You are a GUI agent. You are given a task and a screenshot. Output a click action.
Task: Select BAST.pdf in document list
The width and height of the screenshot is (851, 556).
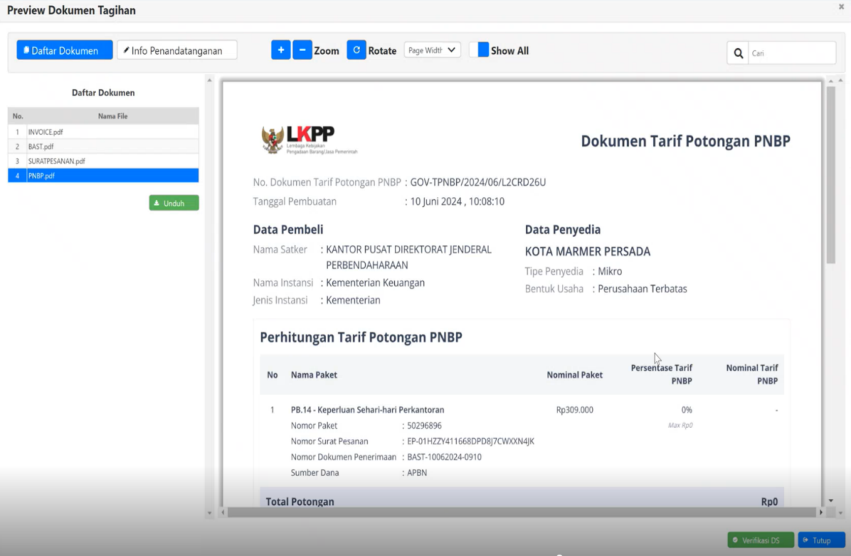click(41, 146)
